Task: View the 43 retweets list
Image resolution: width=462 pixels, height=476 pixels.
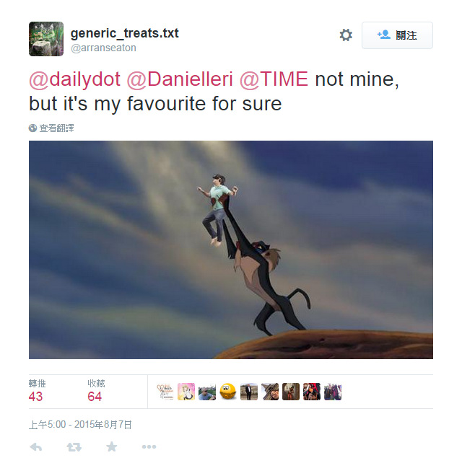Action: pos(37,391)
